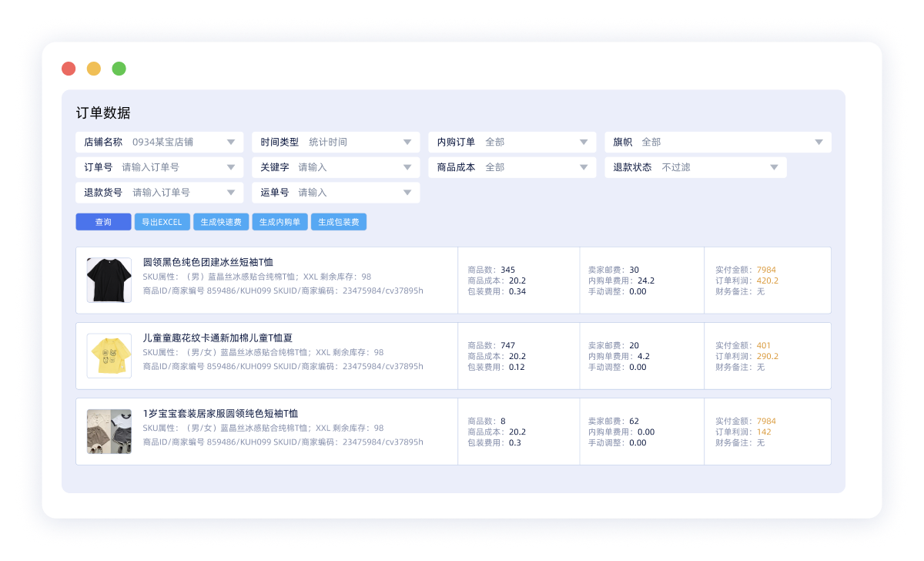Select product title 儿童童趣花纹卡通新加棉儿童T恤夏
The height and width of the screenshot is (561, 924).
[x=218, y=338]
